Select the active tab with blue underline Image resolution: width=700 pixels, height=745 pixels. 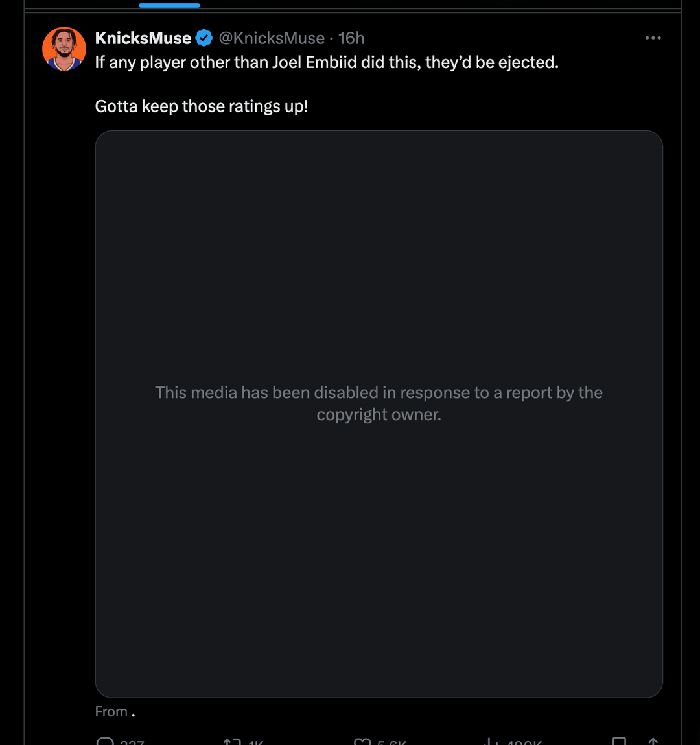tap(169, 4)
